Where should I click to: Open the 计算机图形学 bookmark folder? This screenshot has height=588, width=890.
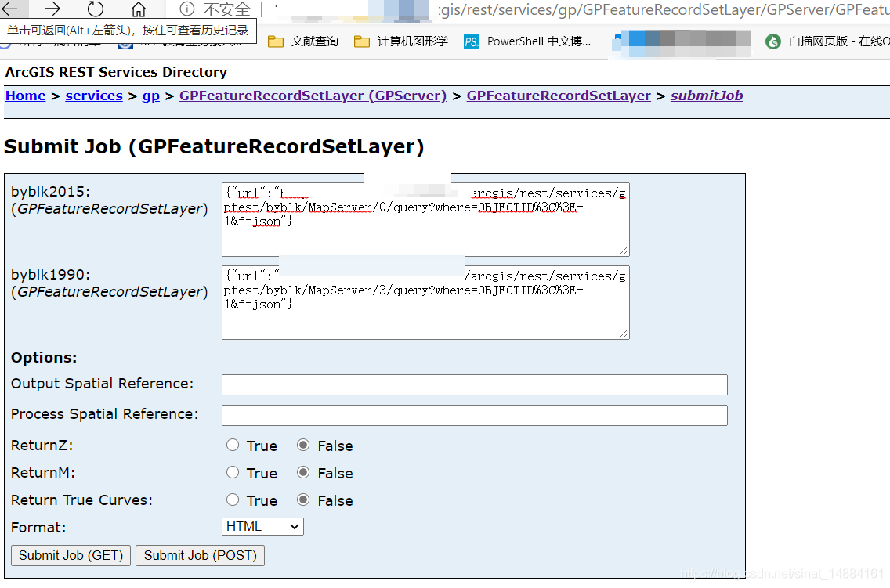(400, 41)
